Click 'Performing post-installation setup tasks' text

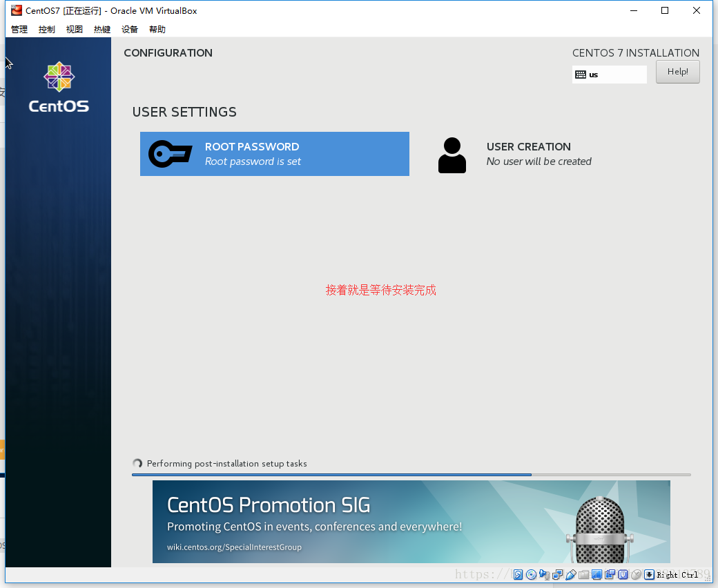coord(226,464)
